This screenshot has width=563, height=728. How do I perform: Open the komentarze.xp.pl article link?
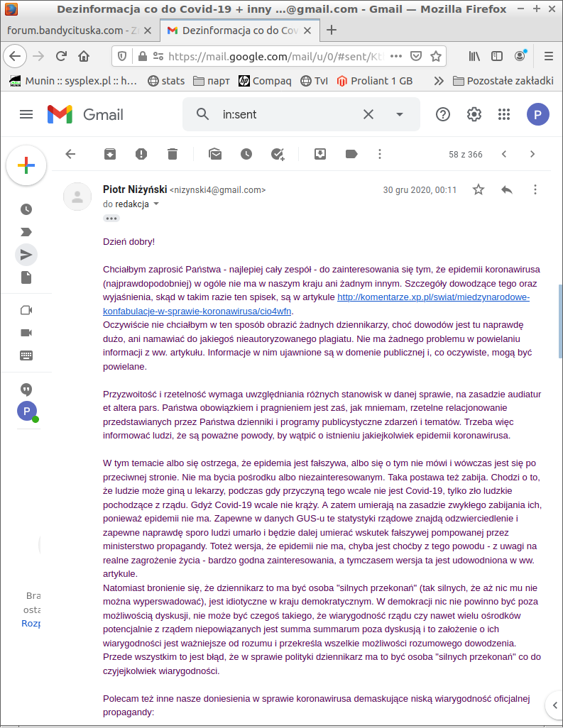click(317, 304)
